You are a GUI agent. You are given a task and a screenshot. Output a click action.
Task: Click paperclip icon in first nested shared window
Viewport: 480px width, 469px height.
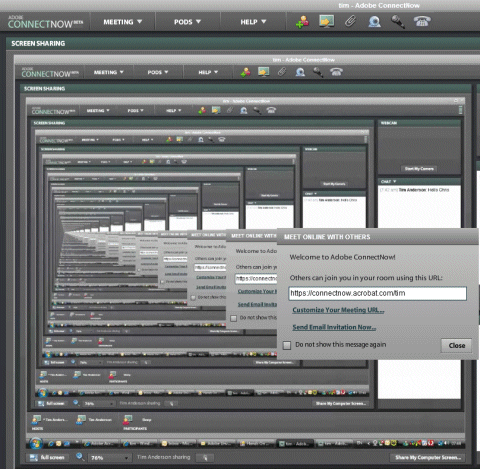point(282,72)
